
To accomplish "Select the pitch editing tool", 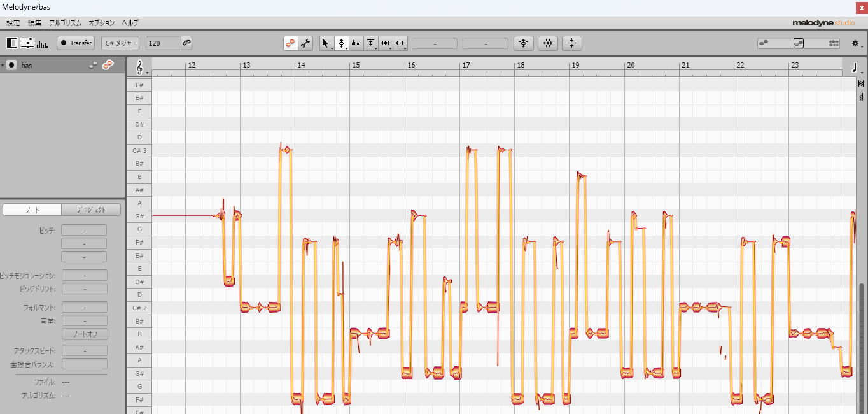I will click(x=341, y=43).
